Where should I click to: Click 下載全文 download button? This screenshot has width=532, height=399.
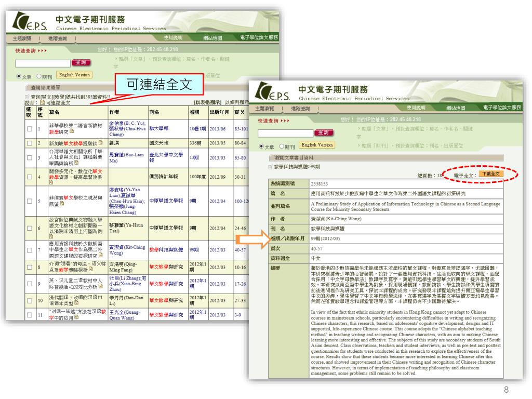(491, 174)
